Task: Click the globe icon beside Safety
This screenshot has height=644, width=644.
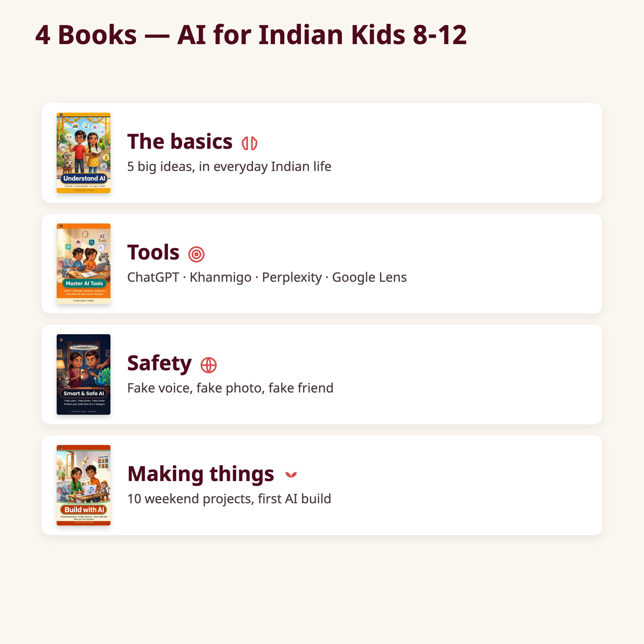Action: pos(209,365)
